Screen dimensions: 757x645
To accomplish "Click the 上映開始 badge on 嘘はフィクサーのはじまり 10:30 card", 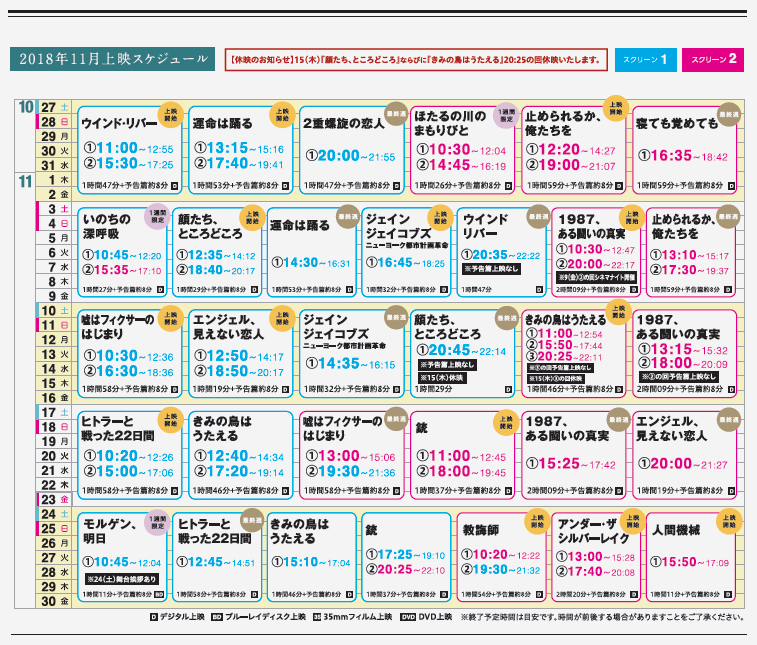I will (x=170, y=318).
